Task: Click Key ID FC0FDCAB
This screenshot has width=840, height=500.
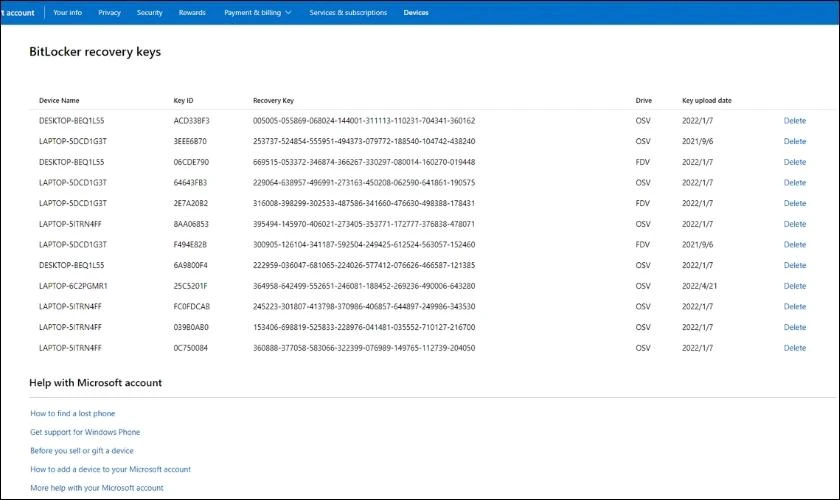Action: pos(191,307)
